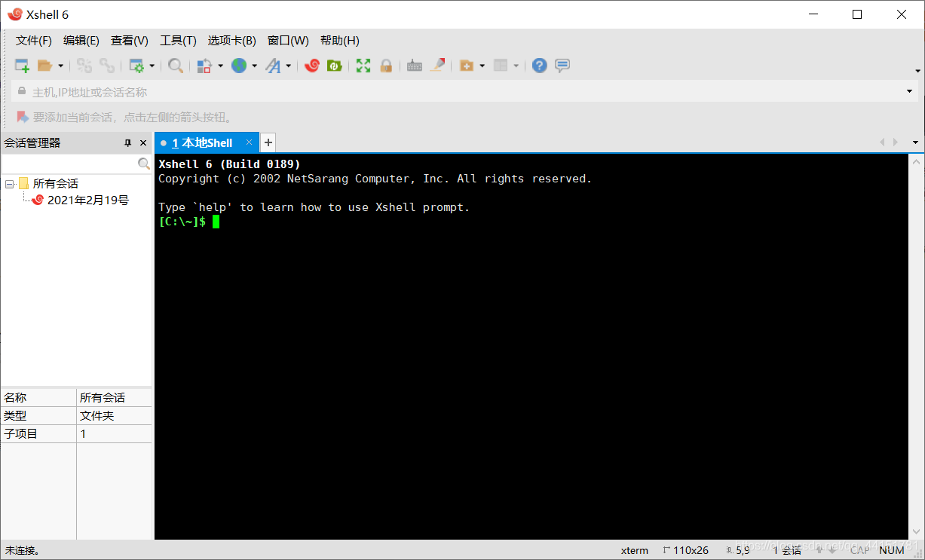
Task: Open the dropdown arrow beside Open folder icon
Action: click(60, 66)
